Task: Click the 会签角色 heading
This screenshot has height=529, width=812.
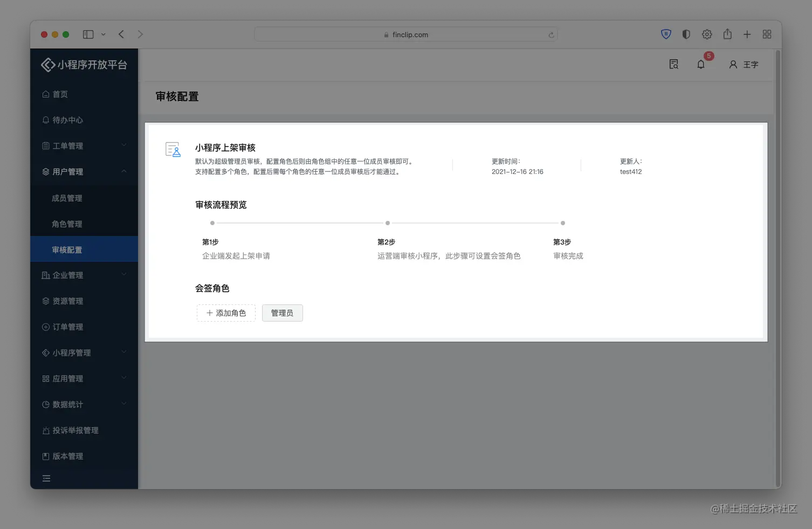Action: 212,288
